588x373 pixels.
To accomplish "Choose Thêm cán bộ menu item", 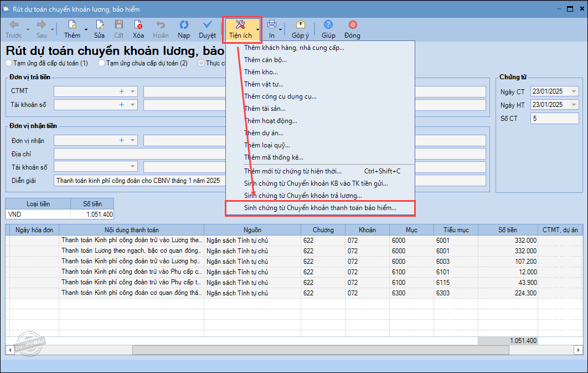I will (x=320, y=60).
